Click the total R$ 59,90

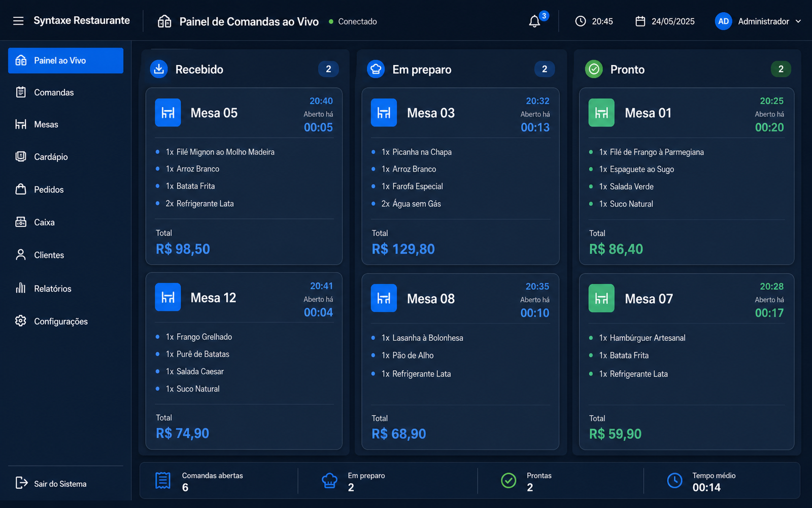pyautogui.click(x=615, y=434)
